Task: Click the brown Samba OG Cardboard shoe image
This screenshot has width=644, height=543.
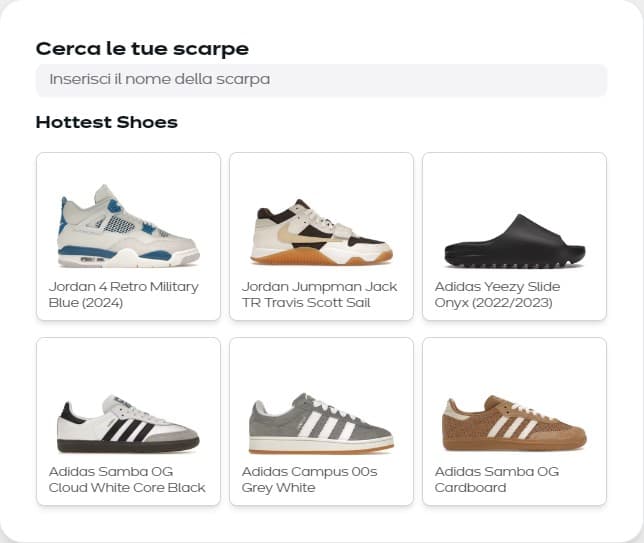Action: (x=514, y=424)
